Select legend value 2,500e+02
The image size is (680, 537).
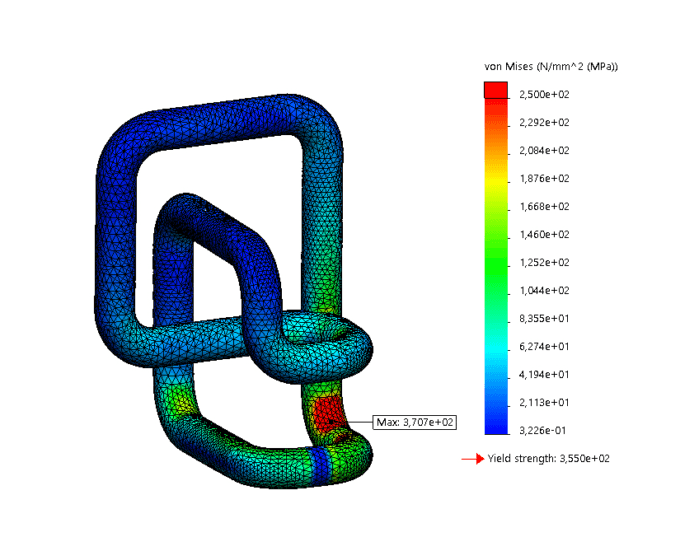click(x=544, y=95)
